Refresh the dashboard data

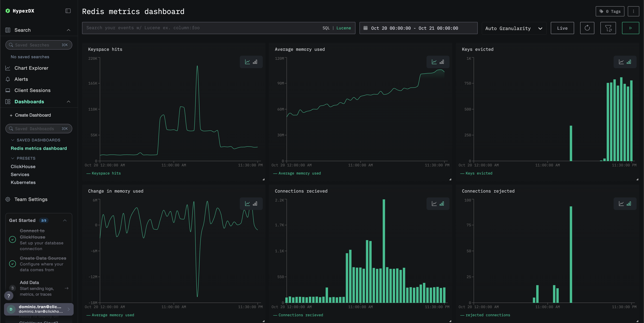coord(587,28)
